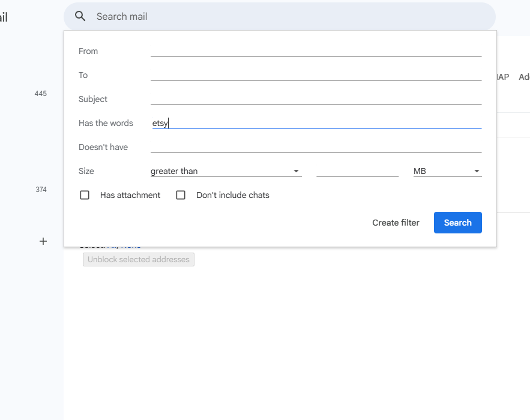Check the Don't include chats box

click(x=181, y=195)
